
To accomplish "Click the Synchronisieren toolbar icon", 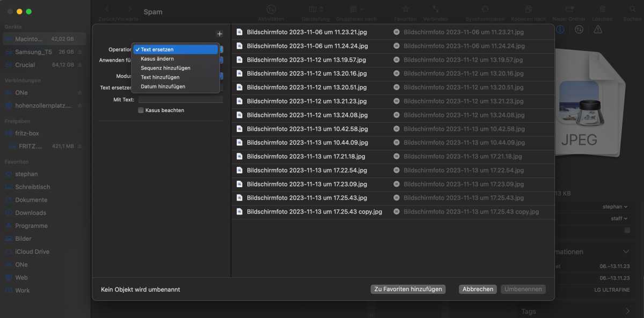I will pos(485,9).
